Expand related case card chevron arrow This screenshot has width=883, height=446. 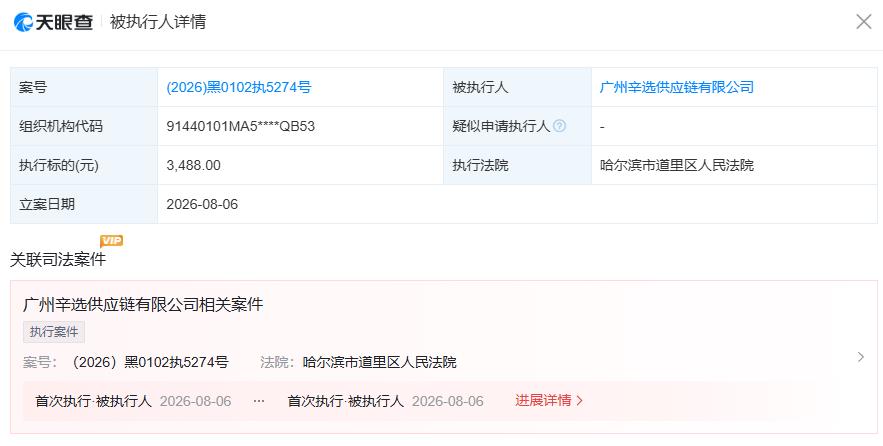[860, 356]
